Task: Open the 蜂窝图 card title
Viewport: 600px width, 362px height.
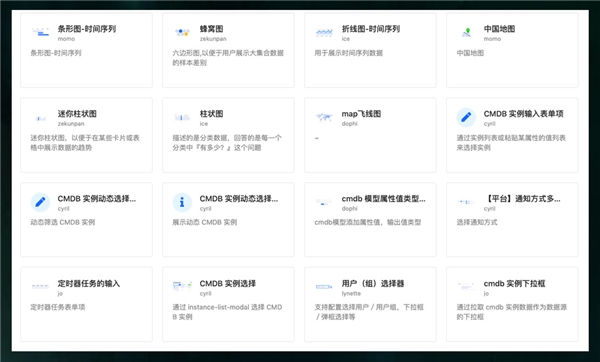Action: (x=211, y=29)
